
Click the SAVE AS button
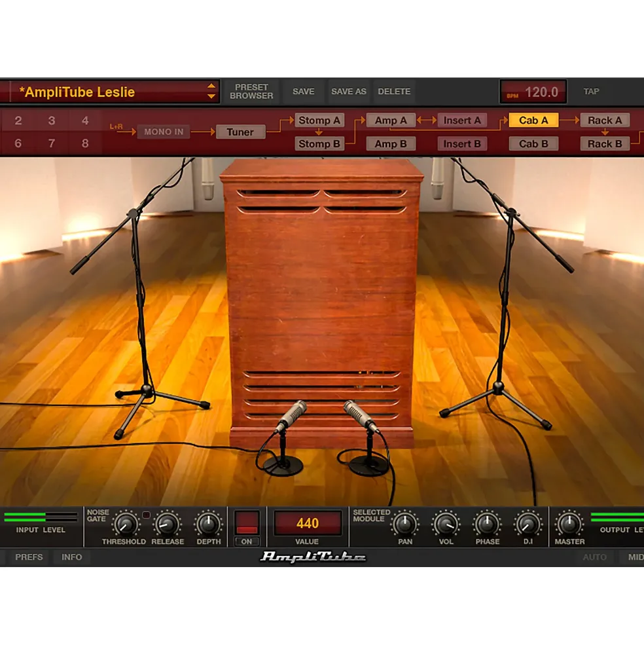pyautogui.click(x=349, y=91)
